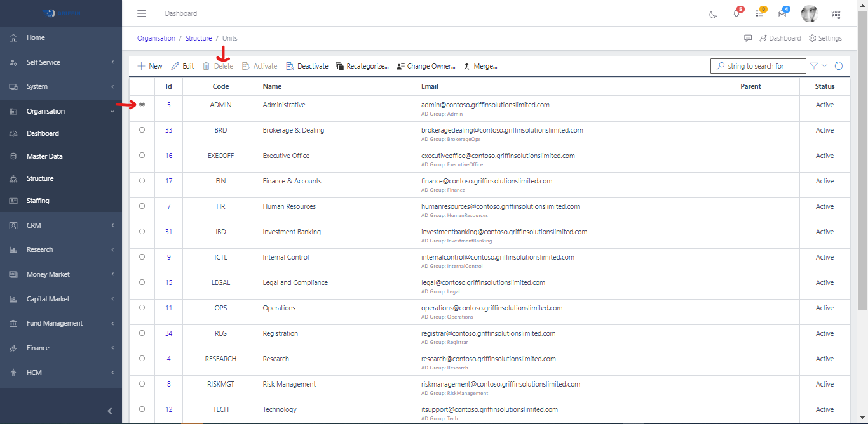Select the Operations row radio button
The height and width of the screenshot is (424, 868).
[142, 308]
